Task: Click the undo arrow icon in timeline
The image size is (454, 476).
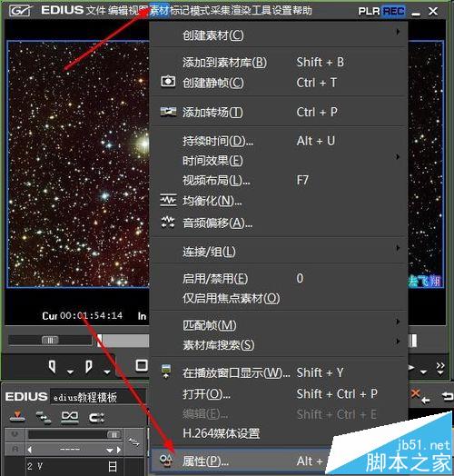Action: pos(447,396)
